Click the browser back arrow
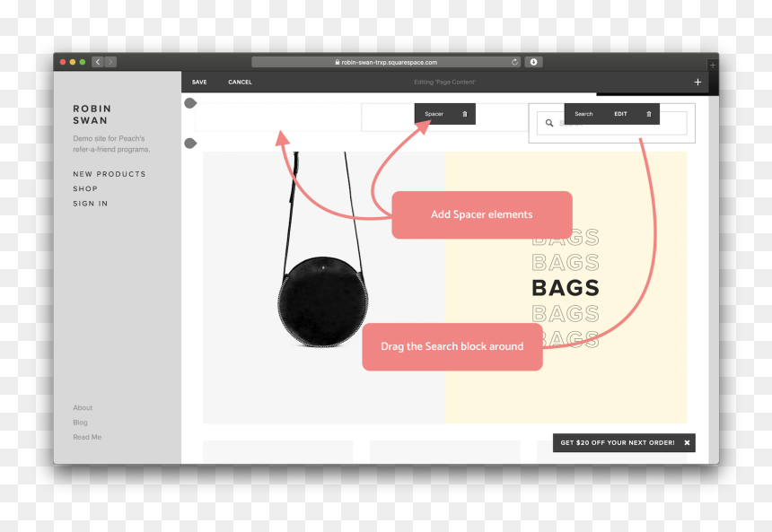The image size is (772, 532). click(98, 62)
